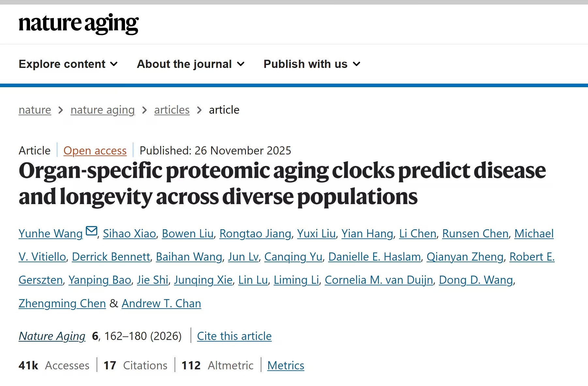The height and width of the screenshot is (386, 588).
Task: Select author Sihao Xiao
Action: click(x=130, y=233)
